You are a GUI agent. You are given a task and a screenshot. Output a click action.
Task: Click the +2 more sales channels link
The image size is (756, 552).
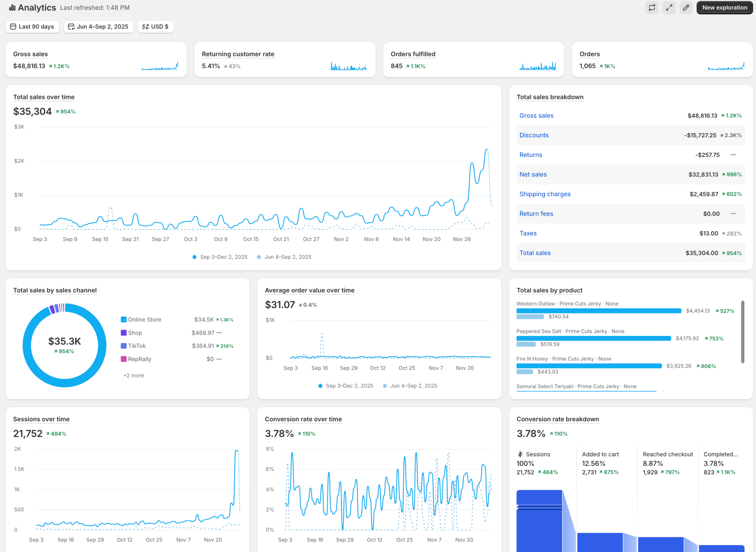(x=133, y=375)
